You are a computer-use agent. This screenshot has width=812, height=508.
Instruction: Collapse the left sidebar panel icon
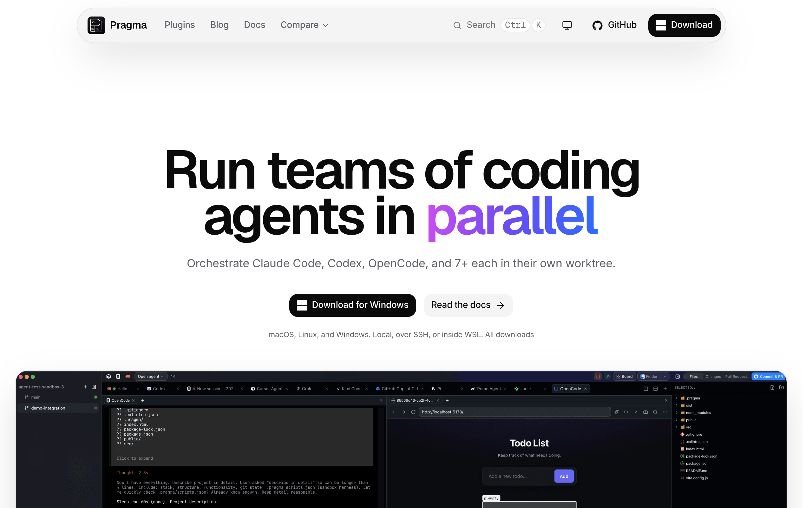pyautogui.click(x=94, y=387)
